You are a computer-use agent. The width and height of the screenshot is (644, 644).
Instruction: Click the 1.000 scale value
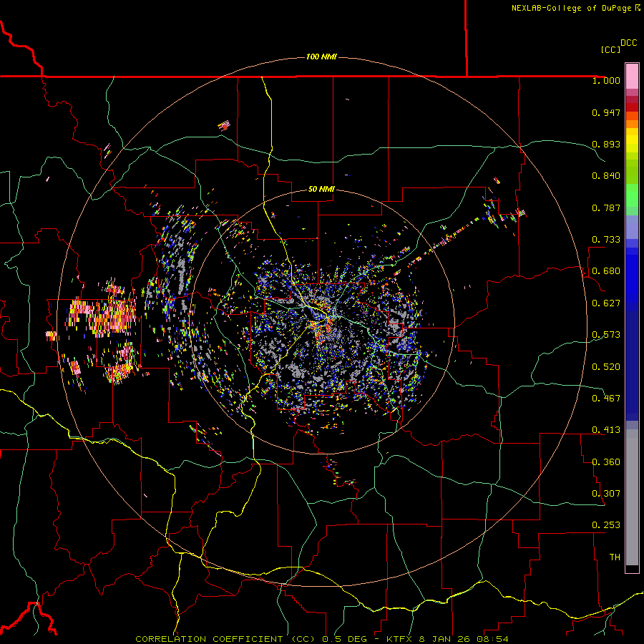(606, 80)
